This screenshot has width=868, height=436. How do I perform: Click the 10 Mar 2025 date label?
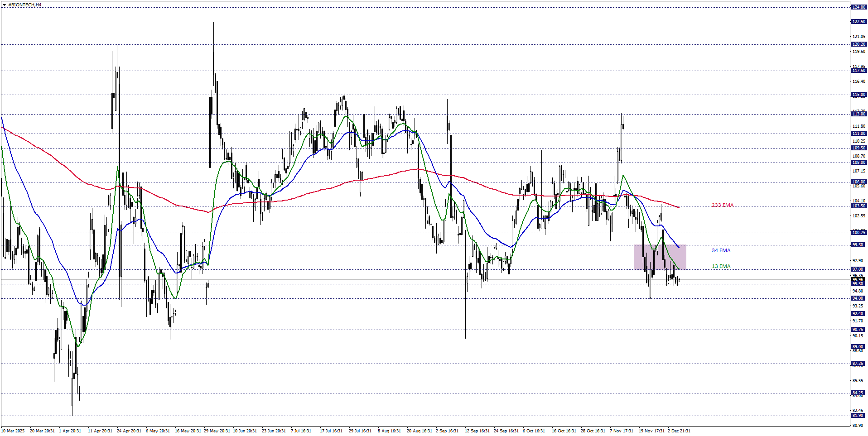coord(14,431)
